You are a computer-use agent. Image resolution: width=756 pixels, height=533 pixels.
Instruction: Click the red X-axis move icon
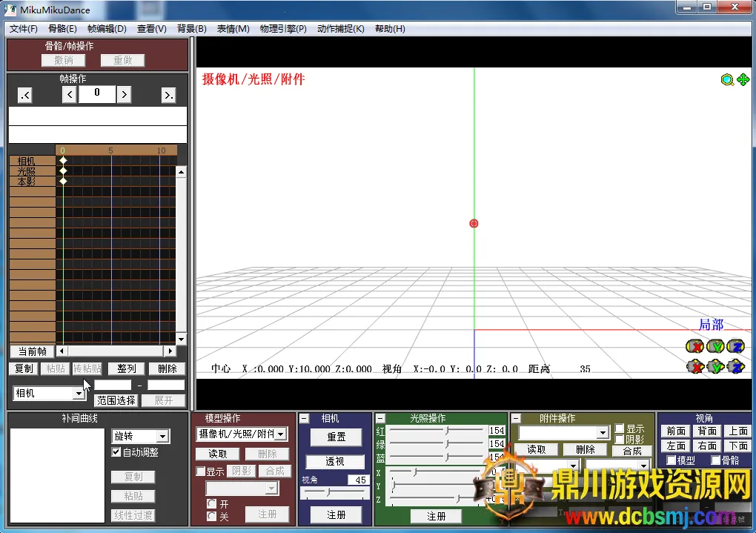coord(694,366)
